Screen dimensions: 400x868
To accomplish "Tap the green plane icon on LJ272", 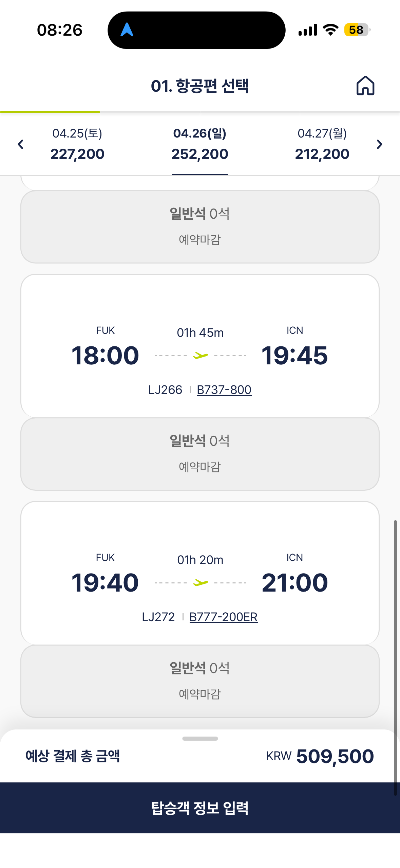I will pos(201,583).
